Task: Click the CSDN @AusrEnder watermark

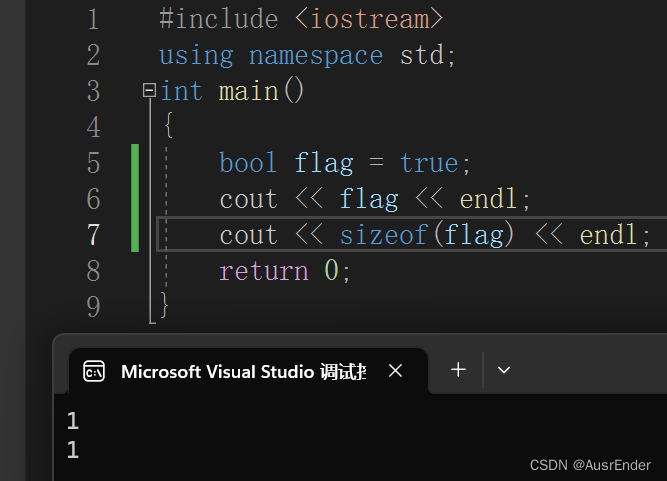Action: coord(590,465)
